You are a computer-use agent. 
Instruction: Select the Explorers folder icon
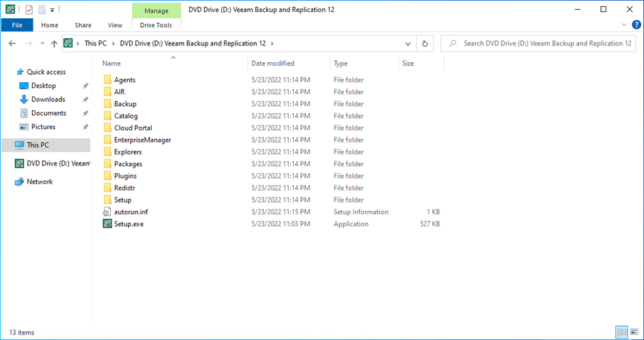107,151
